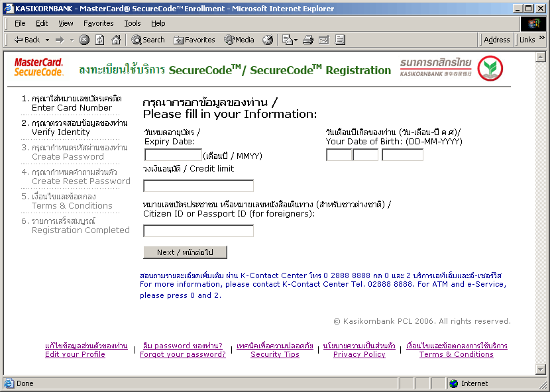Close the Internet Explorer window

pos(541,9)
